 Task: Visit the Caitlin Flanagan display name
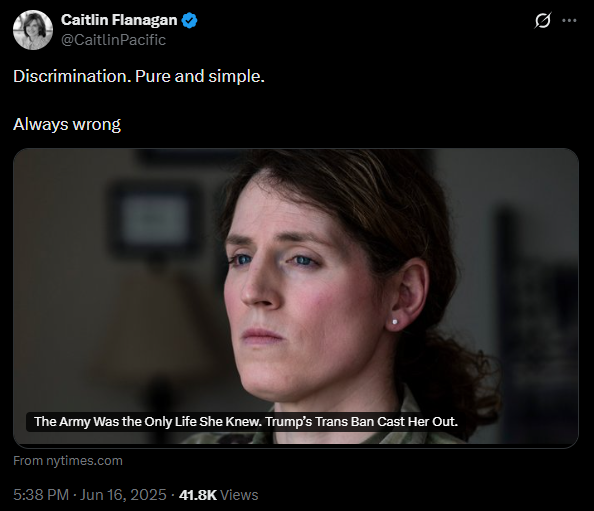coord(119,20)
